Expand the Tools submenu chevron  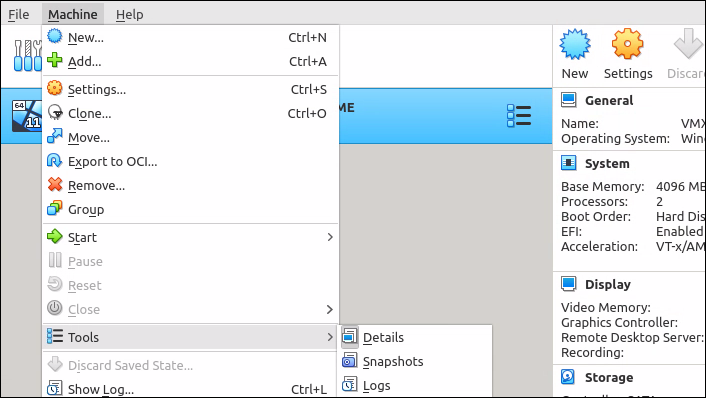click(x=330, y=337)
